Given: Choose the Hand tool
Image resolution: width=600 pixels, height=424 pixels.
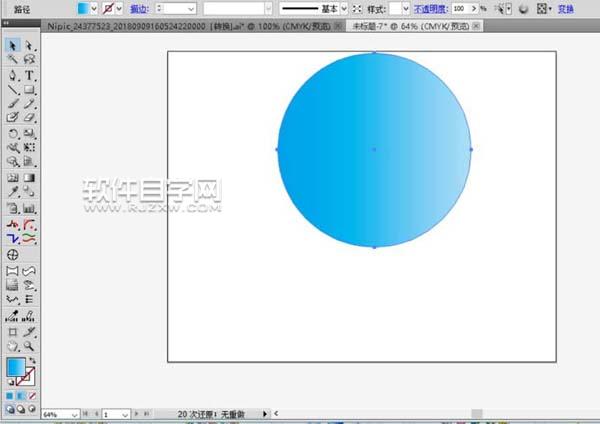Looking at the screenshot, I should pos(13,346).
